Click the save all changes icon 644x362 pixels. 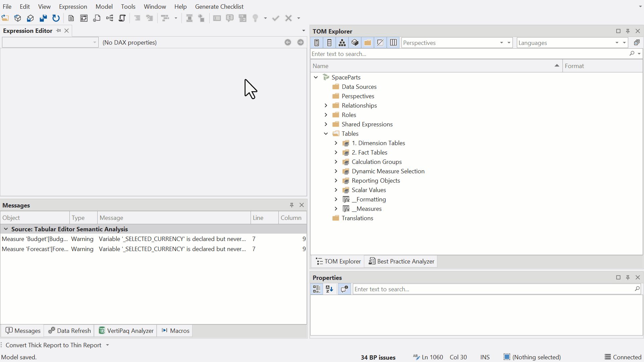43,18
